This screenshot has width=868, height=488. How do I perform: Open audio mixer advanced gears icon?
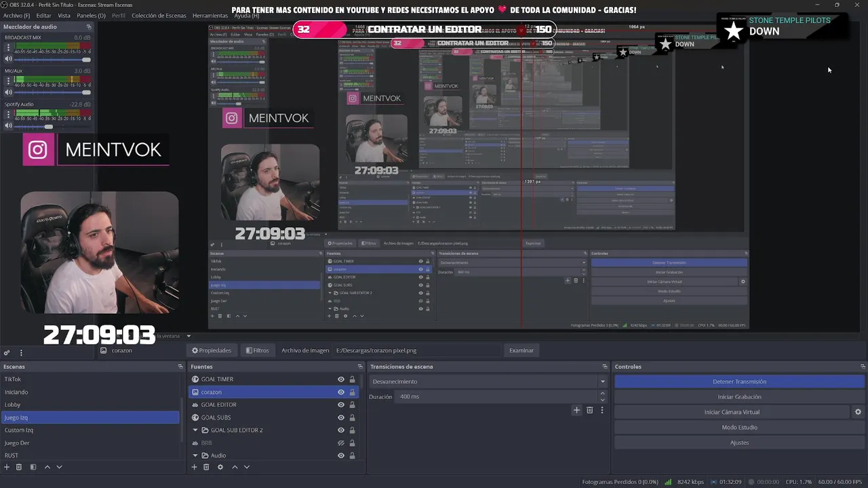tap(7, 352)
